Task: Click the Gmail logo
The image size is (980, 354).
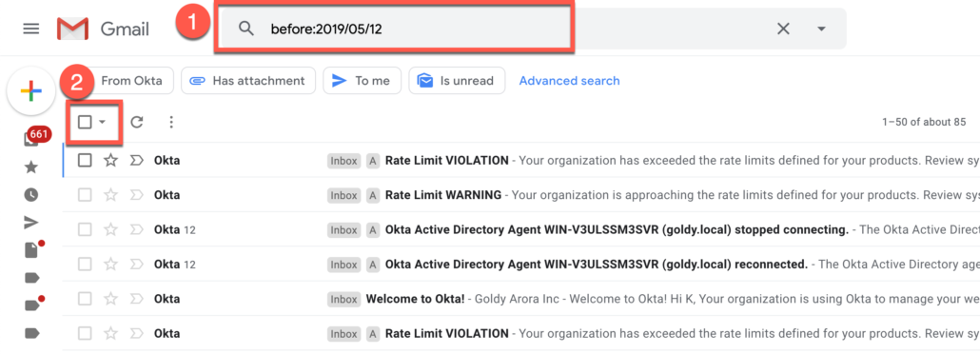Action: tap(103, 29)
